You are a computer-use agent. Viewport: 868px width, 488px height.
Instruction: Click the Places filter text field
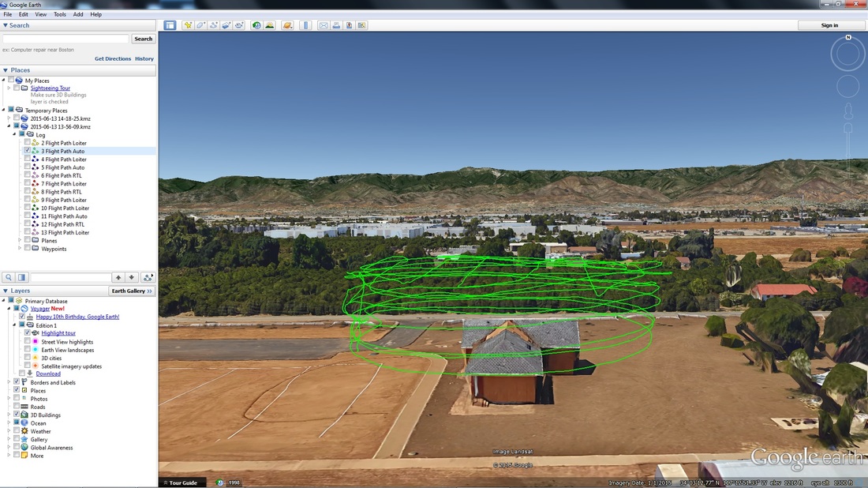[x=70, y=277]
